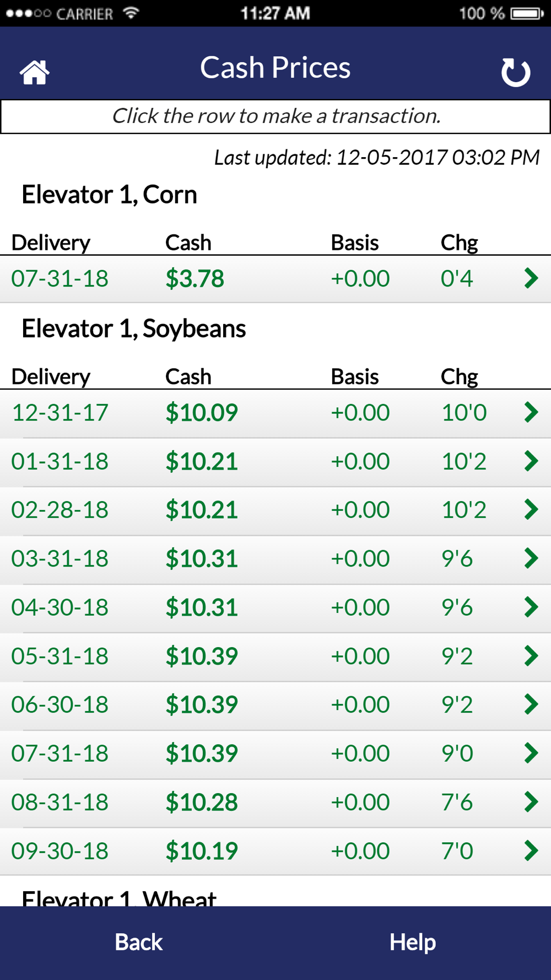This screenshot has height=980, width=551.
Task: Tap chevron for Soybeans 03-31-18 delivery
Action: tap(531, 558)
